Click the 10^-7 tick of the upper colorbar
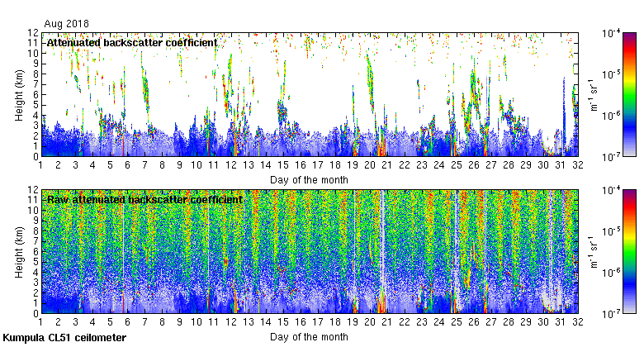The height and width of the screenshot is (347, 644). [x=611, y=157]
